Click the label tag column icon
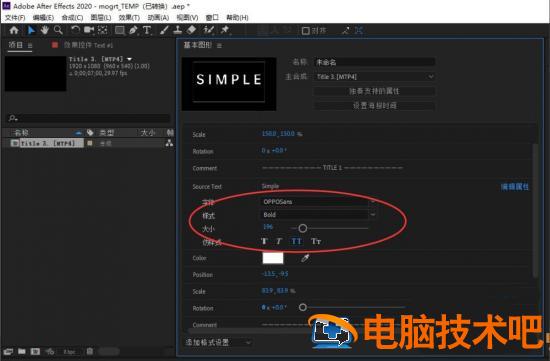 coord(90,133)
